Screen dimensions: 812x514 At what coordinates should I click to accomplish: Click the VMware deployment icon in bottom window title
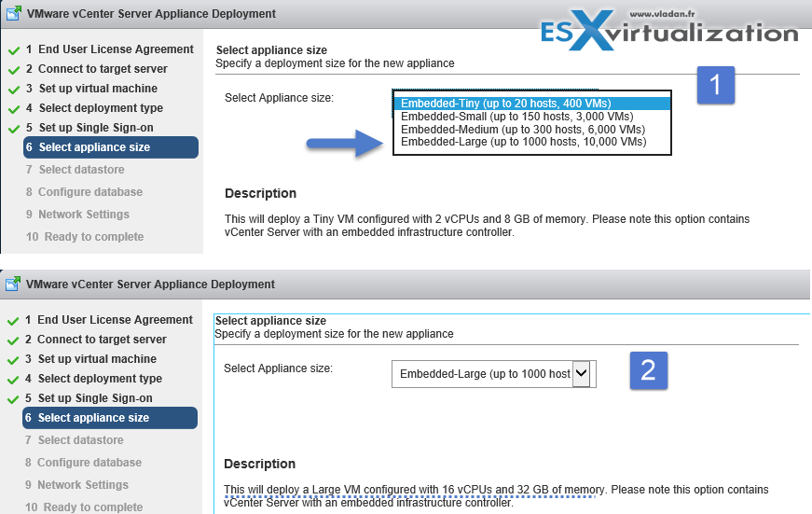[13, 284]
